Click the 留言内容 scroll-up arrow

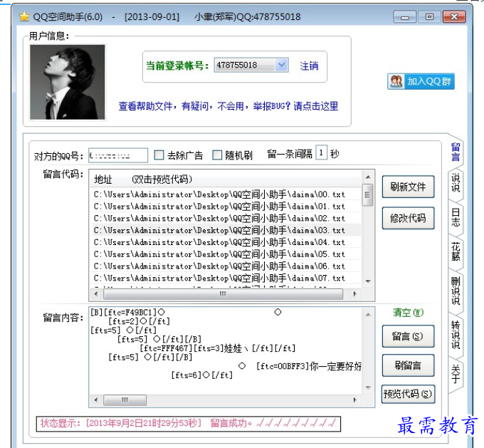[368, 315]
